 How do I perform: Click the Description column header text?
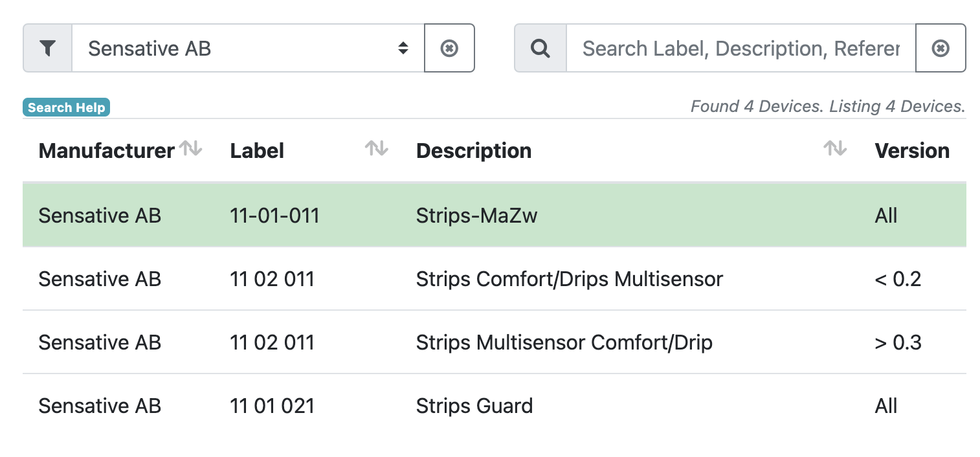[474, 151]
